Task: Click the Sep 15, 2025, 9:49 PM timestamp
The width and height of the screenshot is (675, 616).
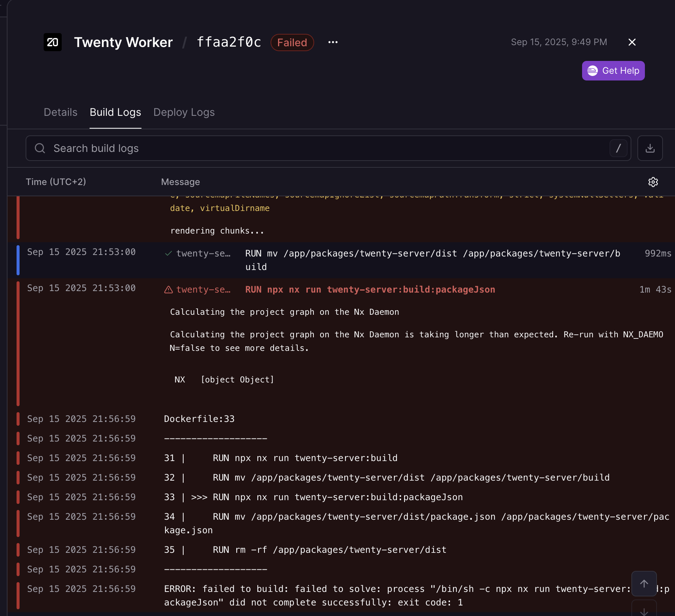Action: click(559, 42)
